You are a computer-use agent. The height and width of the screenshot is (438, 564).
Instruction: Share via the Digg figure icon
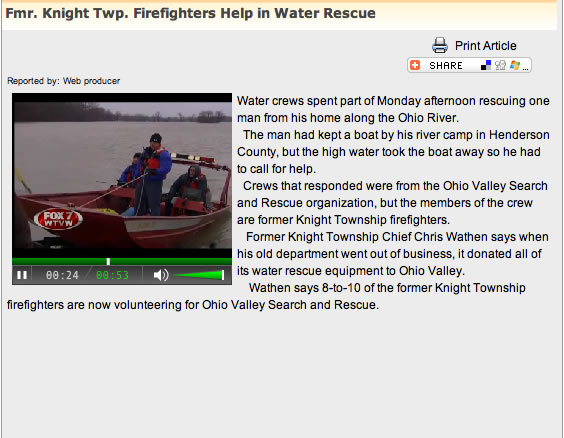pyautogui.click(x=500, y=65)
